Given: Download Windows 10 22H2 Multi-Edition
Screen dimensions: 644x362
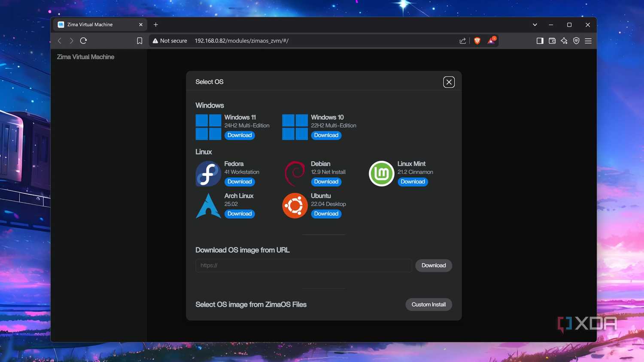Looking at the screenshot, I should tap(326, 136).
